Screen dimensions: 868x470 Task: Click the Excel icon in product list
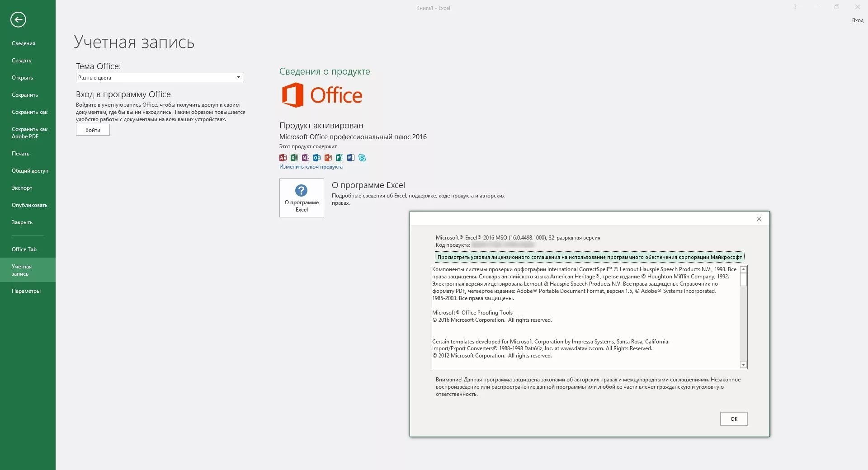point(294,158)
